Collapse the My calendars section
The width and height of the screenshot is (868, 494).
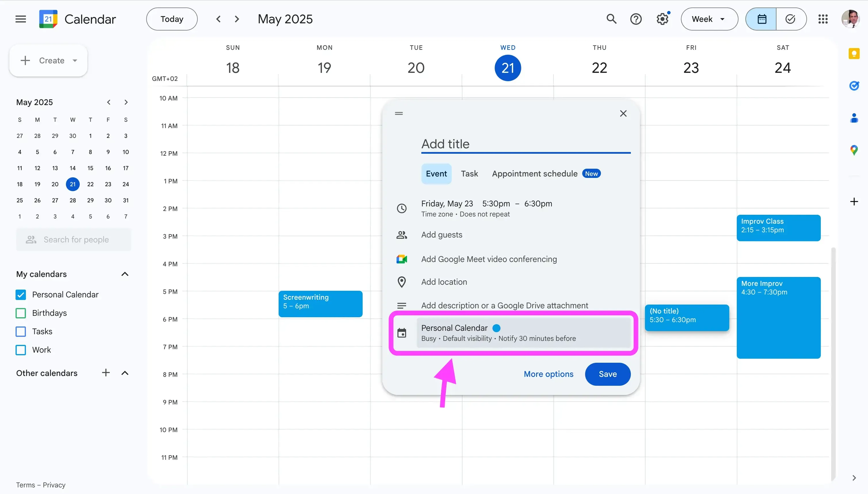pyautogui.click(x=125, y=274)
